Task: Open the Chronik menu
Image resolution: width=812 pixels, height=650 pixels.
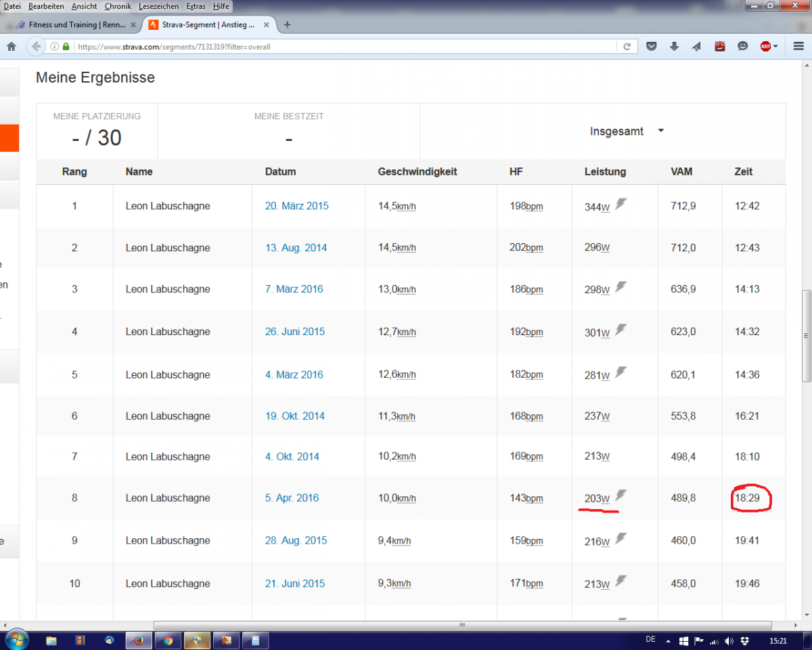Action: [x=118, y=6]
